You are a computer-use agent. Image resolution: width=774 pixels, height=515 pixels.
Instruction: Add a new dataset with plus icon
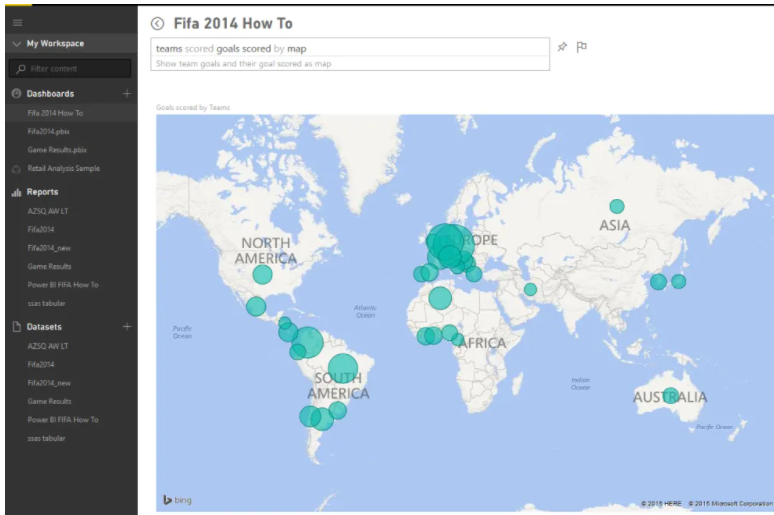(127, 326)
